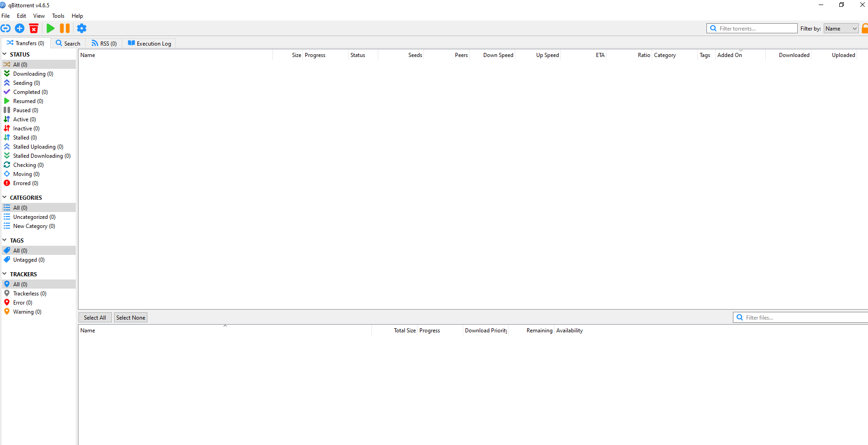Screen dimensions: 868x445
Task: Open the Tools menu
Action: 58,16
